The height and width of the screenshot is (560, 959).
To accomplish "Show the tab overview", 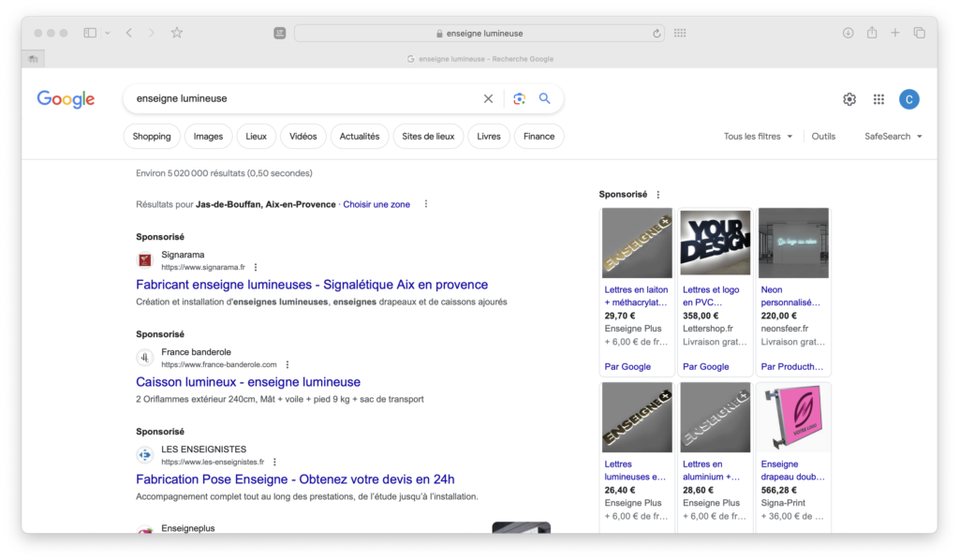I will tap(920, 33).
